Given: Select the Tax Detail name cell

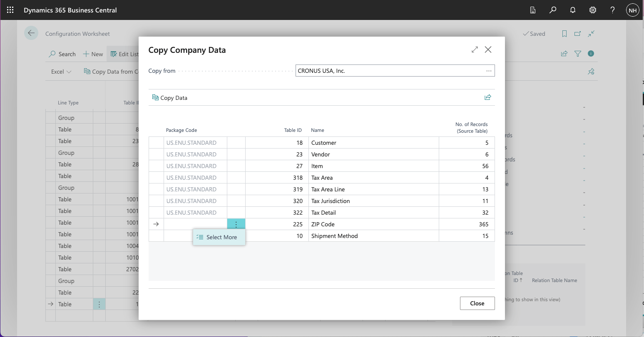Looking at the screenshot, I should point(373,213).
